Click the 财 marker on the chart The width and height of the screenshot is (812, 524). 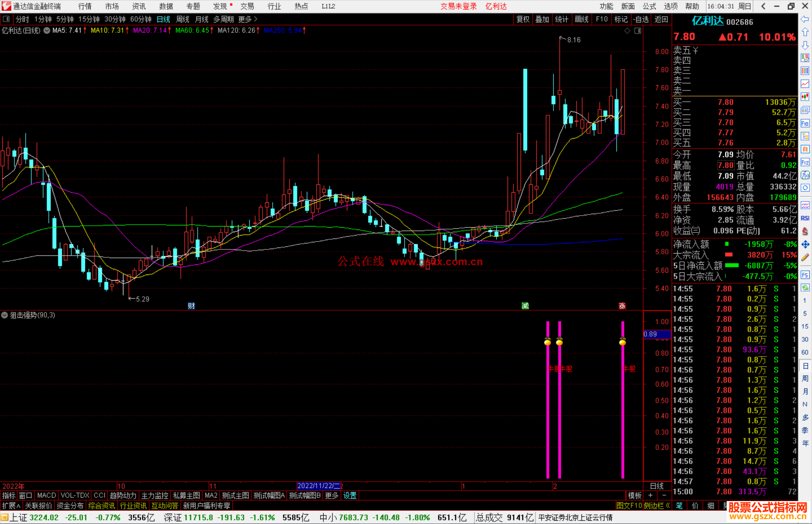[x=191, y=306]
